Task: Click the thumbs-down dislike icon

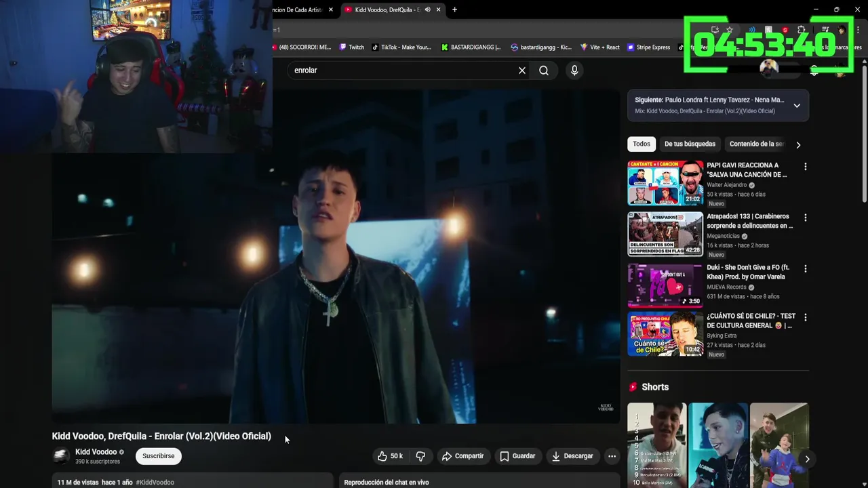Action: (x=420, y=456)
